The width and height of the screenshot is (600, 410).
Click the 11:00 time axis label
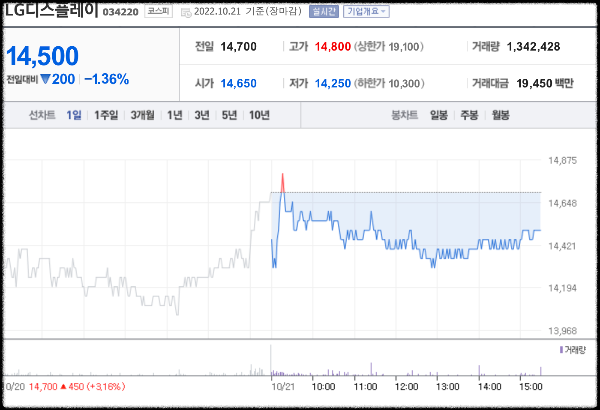tap(365, 387)
